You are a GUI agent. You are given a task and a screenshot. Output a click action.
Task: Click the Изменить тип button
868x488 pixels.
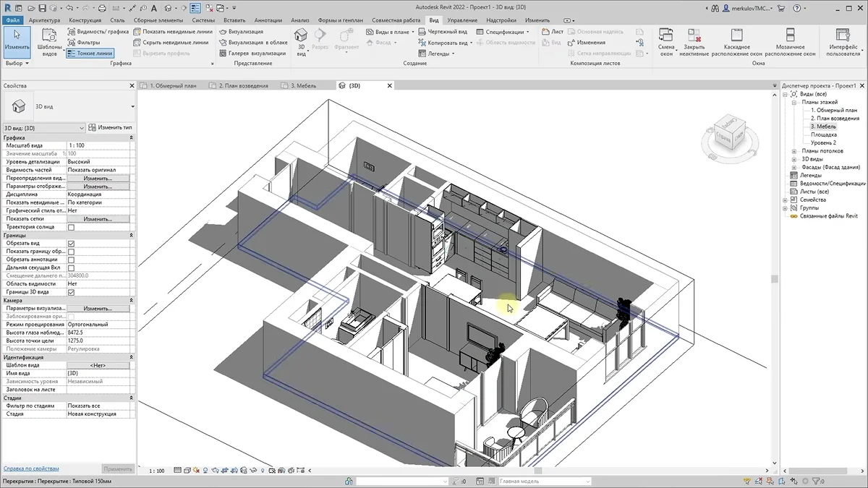(x=110, y=128)
